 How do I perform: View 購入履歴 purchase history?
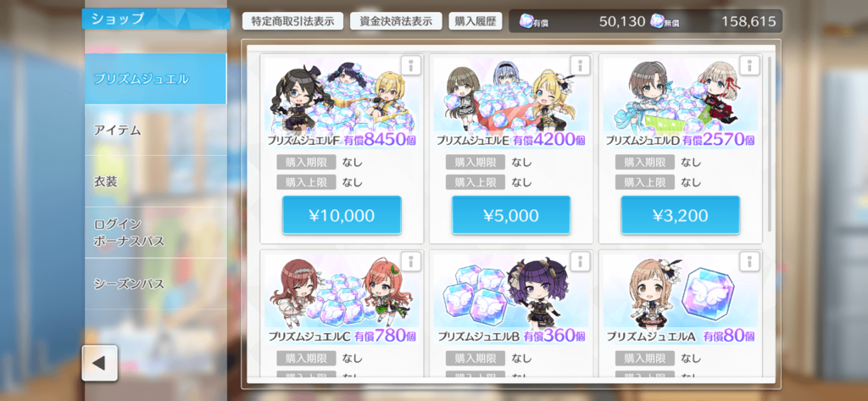[475, 21]
